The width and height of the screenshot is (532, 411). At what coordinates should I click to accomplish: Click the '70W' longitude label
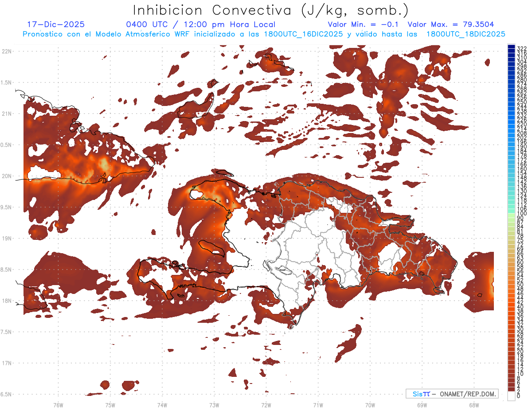click(x=370, y=404)
